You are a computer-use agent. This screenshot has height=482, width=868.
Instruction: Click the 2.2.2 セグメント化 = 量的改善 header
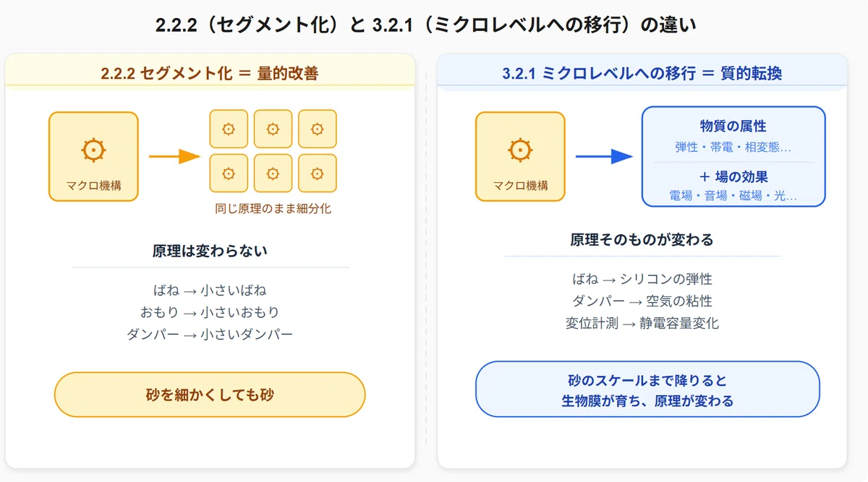[x=210, y=73]
